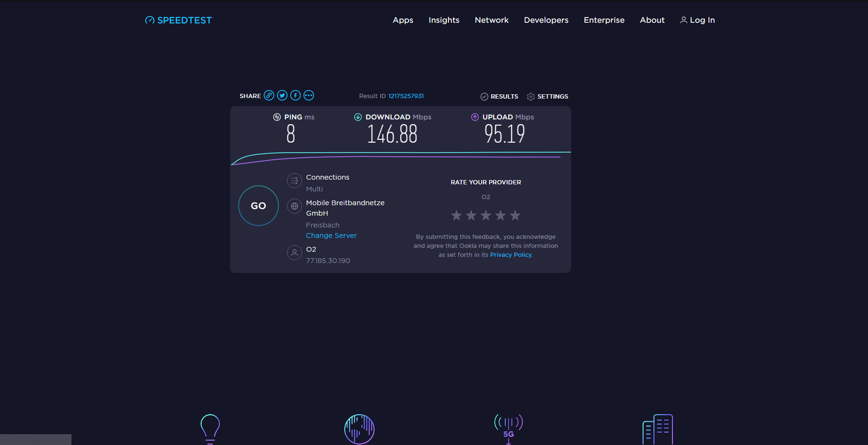
Task: Click the download arrow icon
Action: (x=358, y=117)
